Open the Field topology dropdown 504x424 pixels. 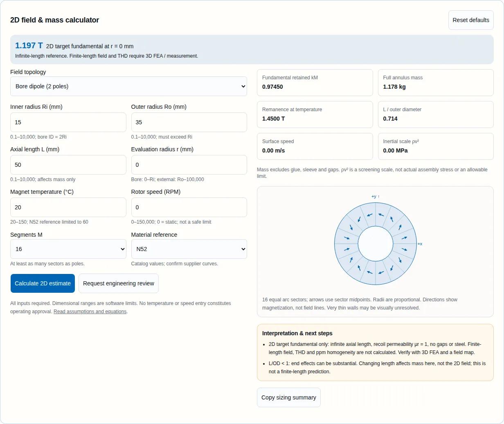tap(128, 86)
